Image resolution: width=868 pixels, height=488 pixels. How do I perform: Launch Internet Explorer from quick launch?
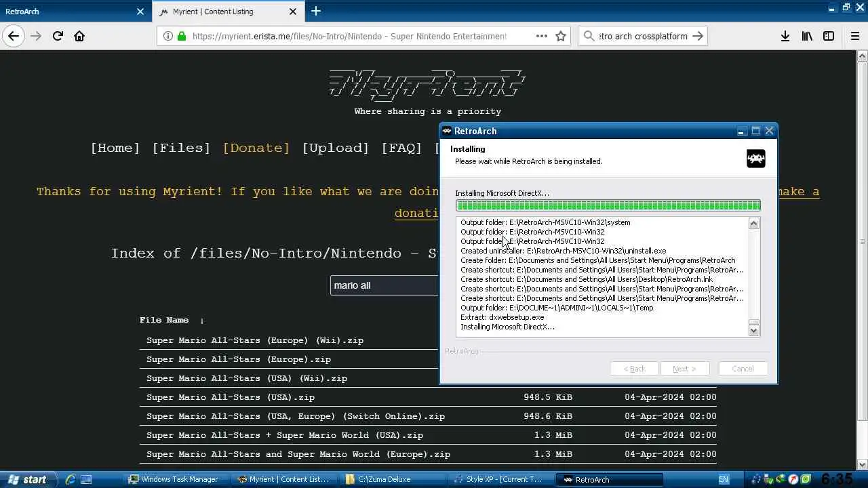click(70, 479)
